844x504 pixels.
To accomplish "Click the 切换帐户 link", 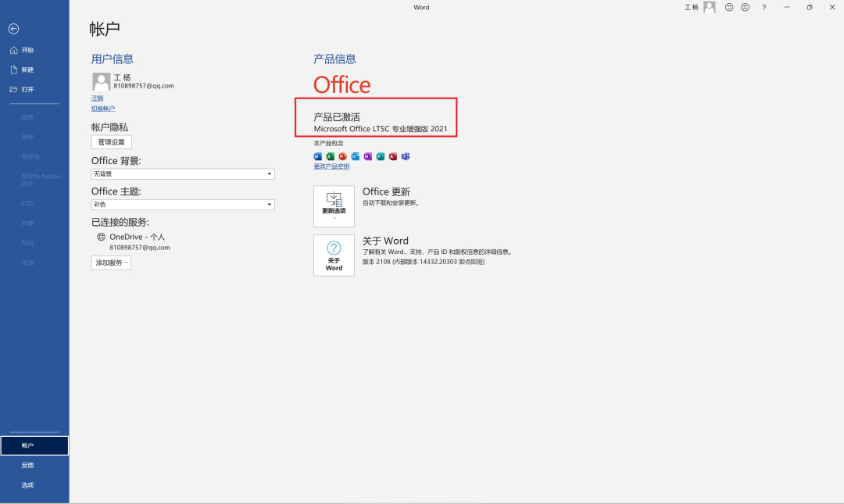I will [103, 109].
